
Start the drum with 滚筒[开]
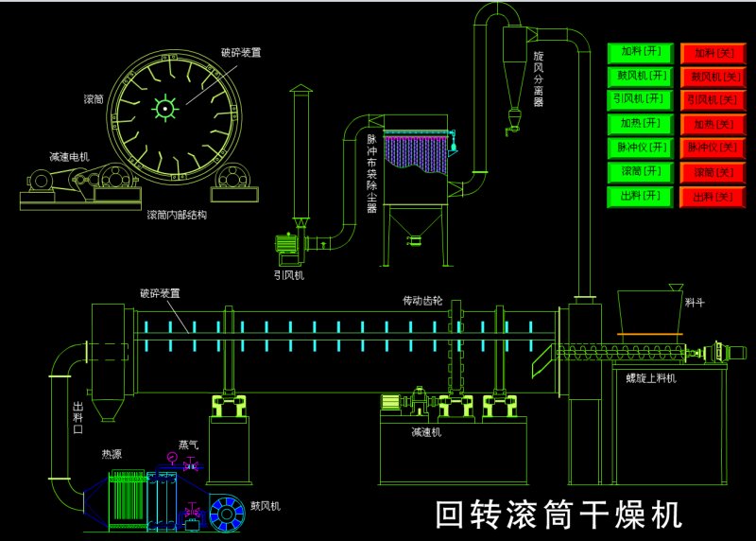point(642,172)
